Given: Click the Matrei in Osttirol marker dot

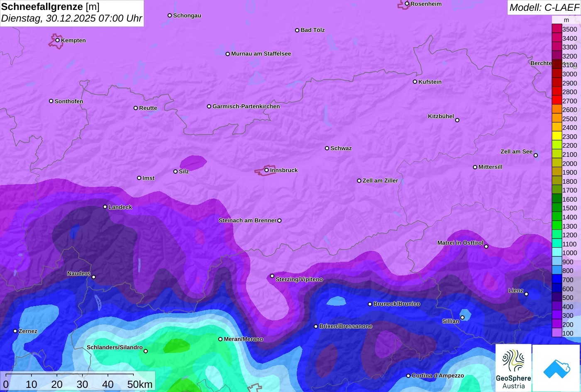Looking at the screenshot, I should coord(486,246).
